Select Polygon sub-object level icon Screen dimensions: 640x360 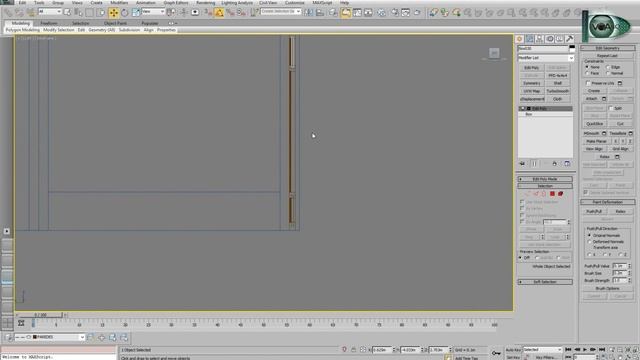tap(552, 193)
